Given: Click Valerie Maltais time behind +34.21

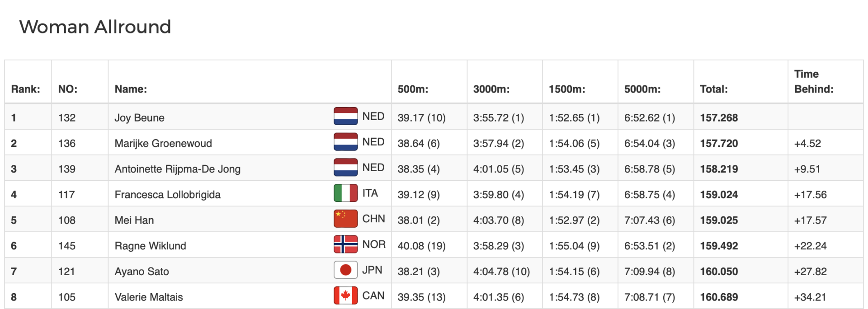Looking at the screenshot, I should [x=810, y=297].
